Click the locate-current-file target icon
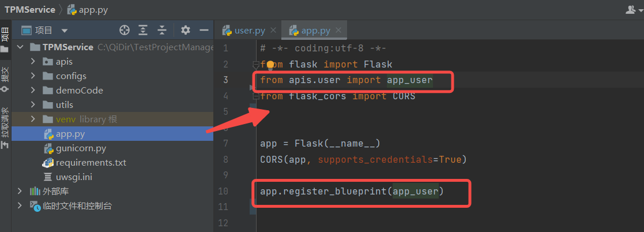644x232 pixels. click(x=125, y=30)
